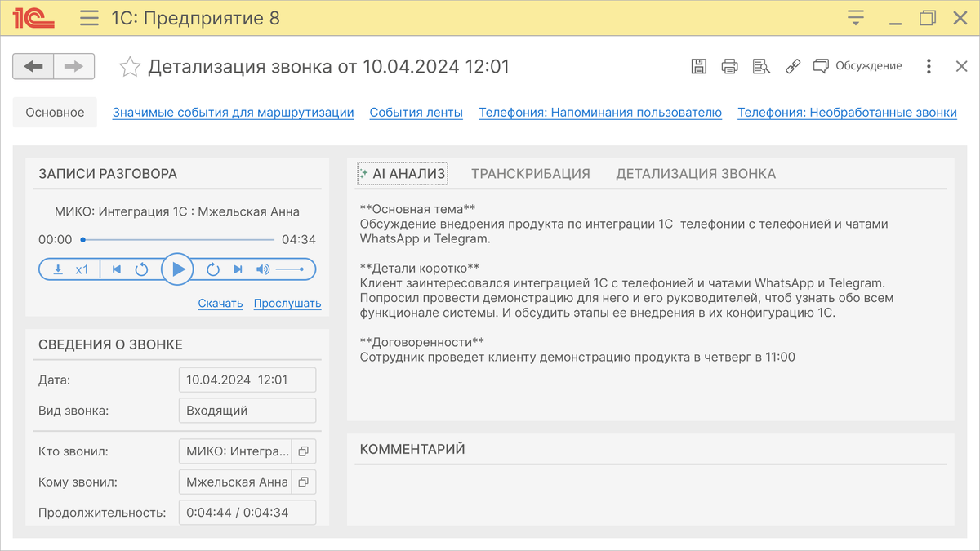
Task: Click the form title Детализация звонка
Action: (x=328, y=67)
